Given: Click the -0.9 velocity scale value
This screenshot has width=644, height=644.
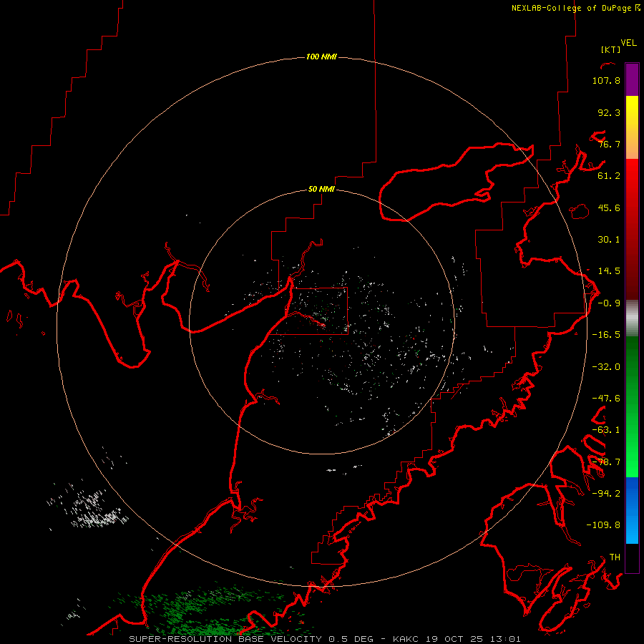Looking at the screenshot, I should pyautogui.click(x=609, y=303).
